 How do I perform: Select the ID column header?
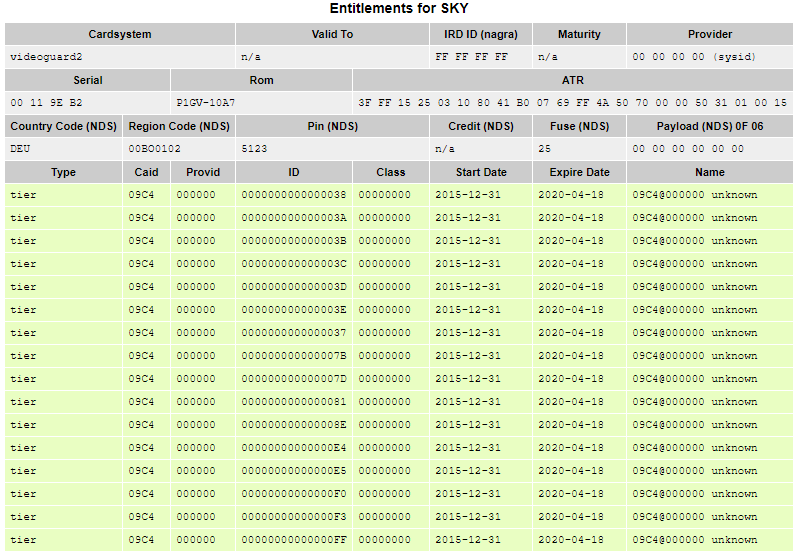coord(294,172)
